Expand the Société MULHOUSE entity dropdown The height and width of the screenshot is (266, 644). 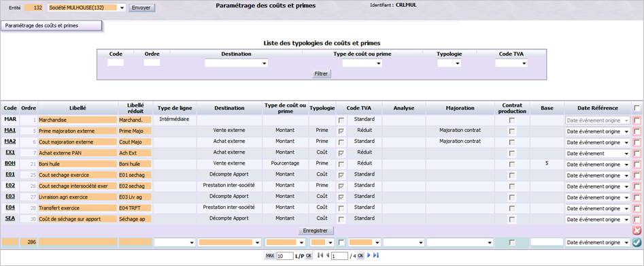86,7
